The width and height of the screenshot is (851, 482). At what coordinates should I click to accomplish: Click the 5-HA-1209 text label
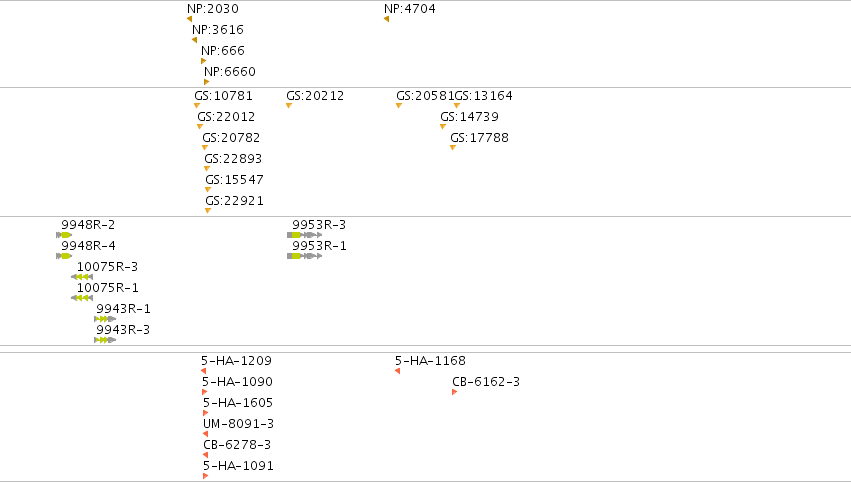click(x=237, y=361)
